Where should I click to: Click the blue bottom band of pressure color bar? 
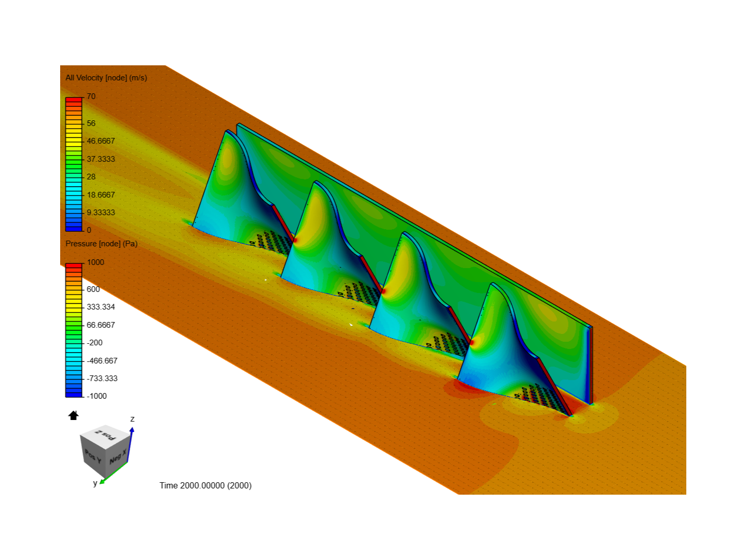[74, 394]
